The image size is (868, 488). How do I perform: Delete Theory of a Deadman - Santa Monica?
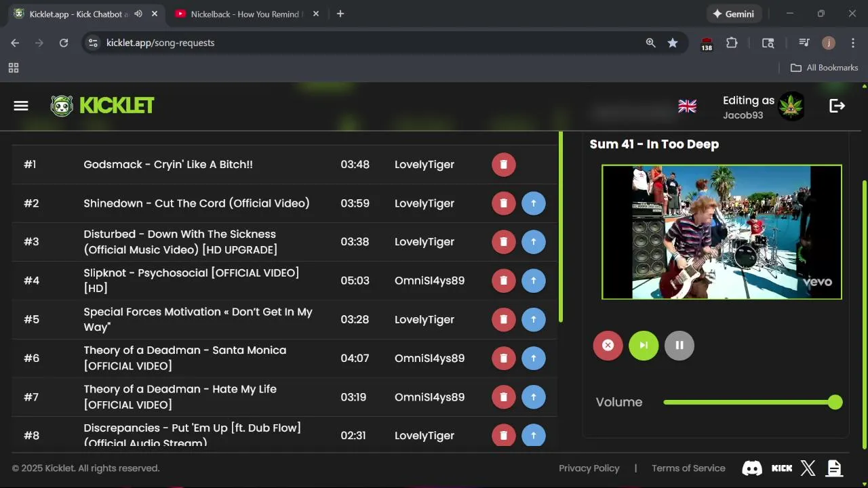tap(503, 358)
